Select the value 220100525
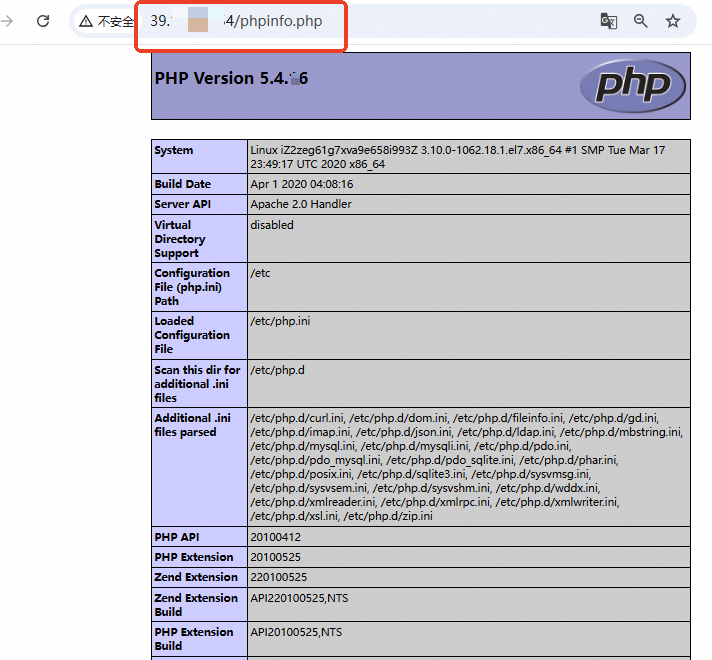Viewport: 712px width, 660px height. (278, 577)
